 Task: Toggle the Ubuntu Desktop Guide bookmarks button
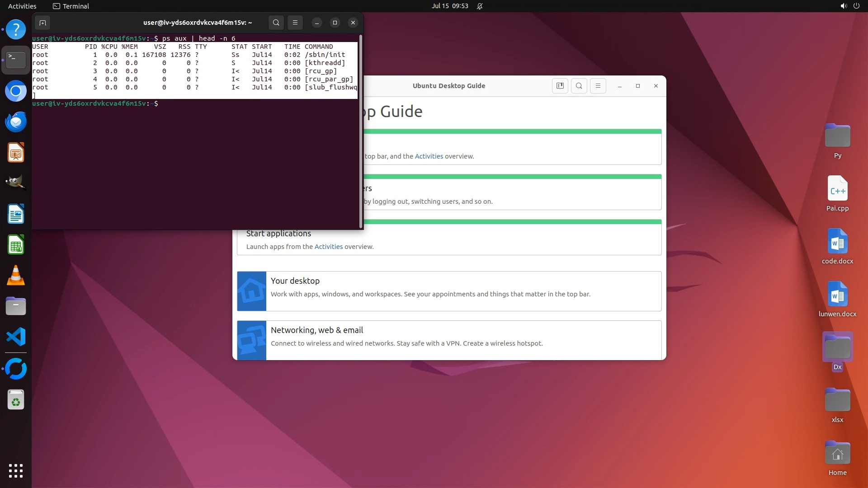560,86
